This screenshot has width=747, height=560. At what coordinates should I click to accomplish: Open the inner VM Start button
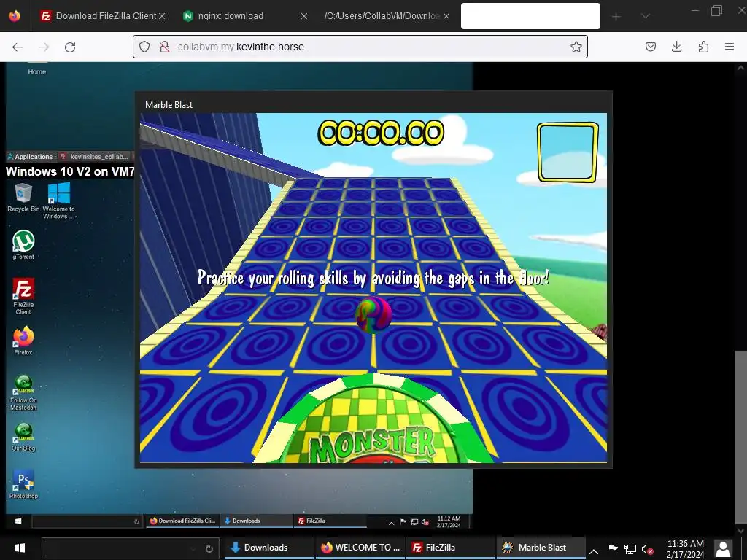pos(18,521)
